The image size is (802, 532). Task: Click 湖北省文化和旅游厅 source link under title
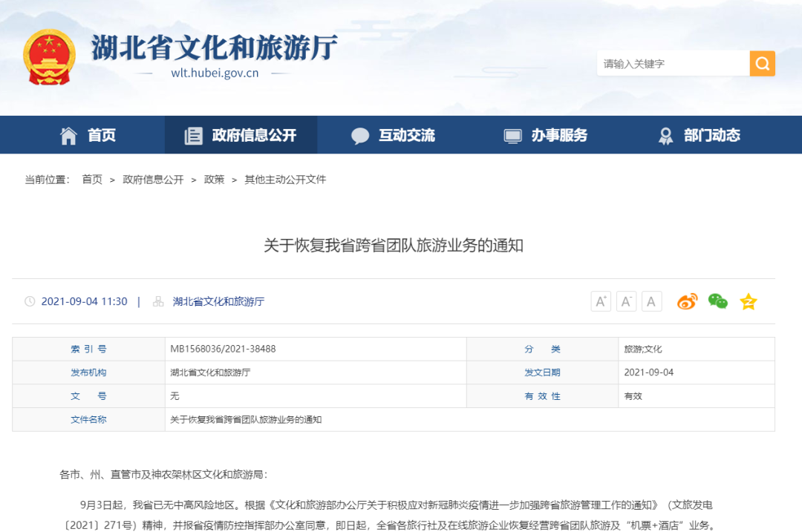click(218, 301)
